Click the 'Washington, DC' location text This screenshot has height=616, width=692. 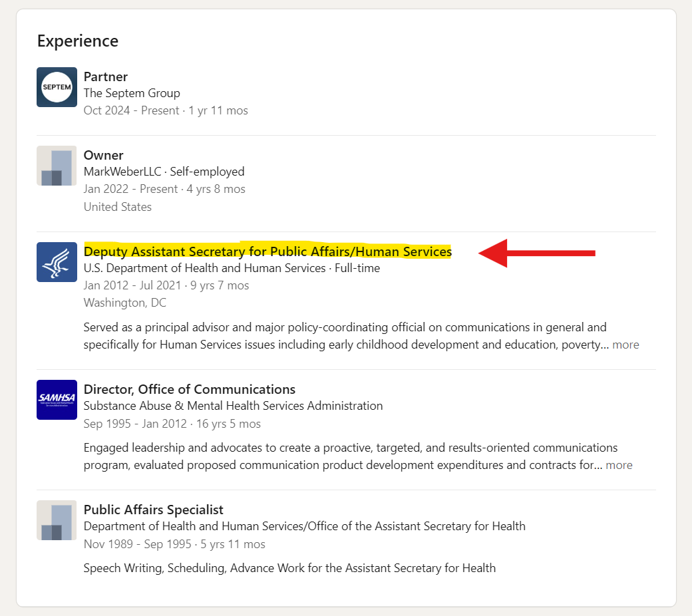pyautogui.click(x=125, y=303)
